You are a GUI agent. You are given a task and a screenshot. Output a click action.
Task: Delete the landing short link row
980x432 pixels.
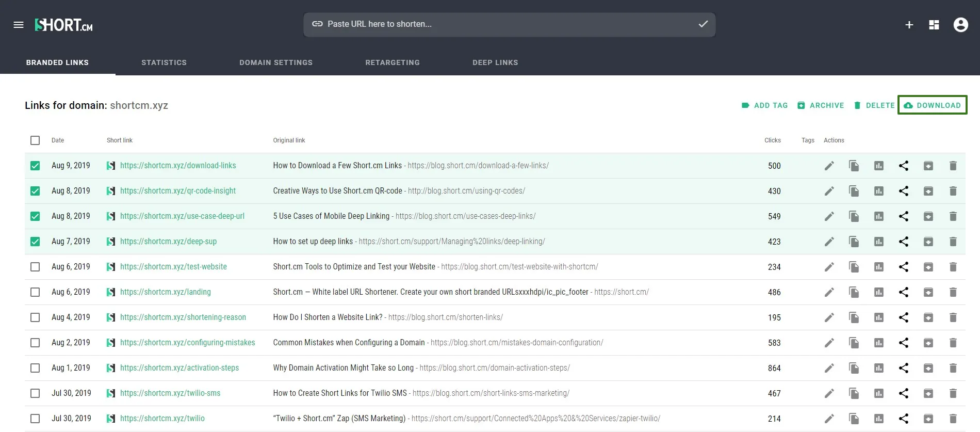coord(953,292)
